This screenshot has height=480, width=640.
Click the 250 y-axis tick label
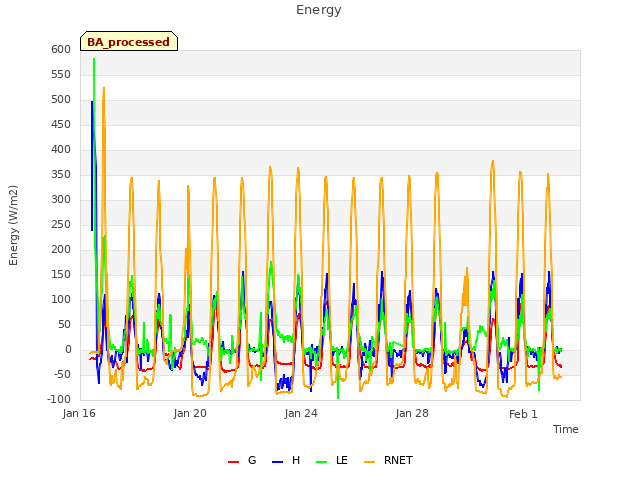61,224
